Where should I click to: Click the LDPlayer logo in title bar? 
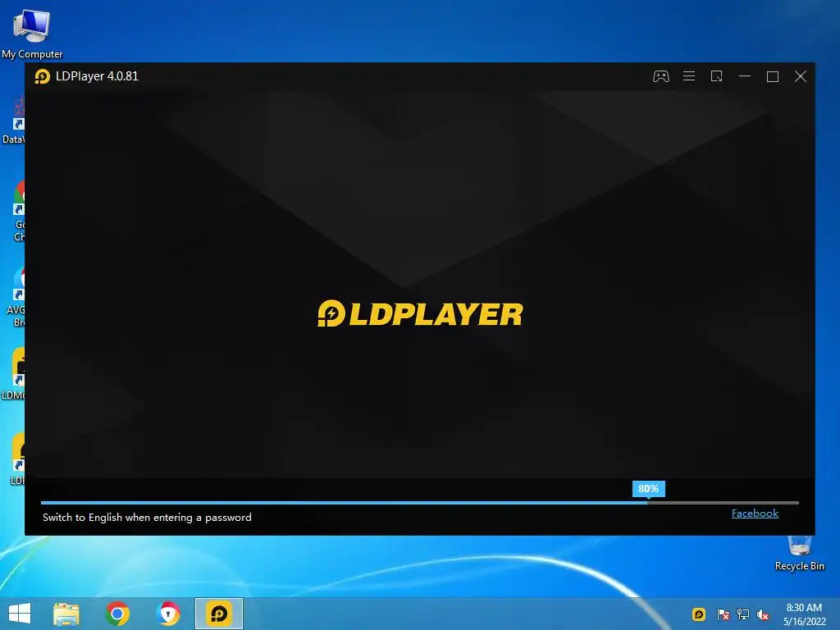(43, 76)
